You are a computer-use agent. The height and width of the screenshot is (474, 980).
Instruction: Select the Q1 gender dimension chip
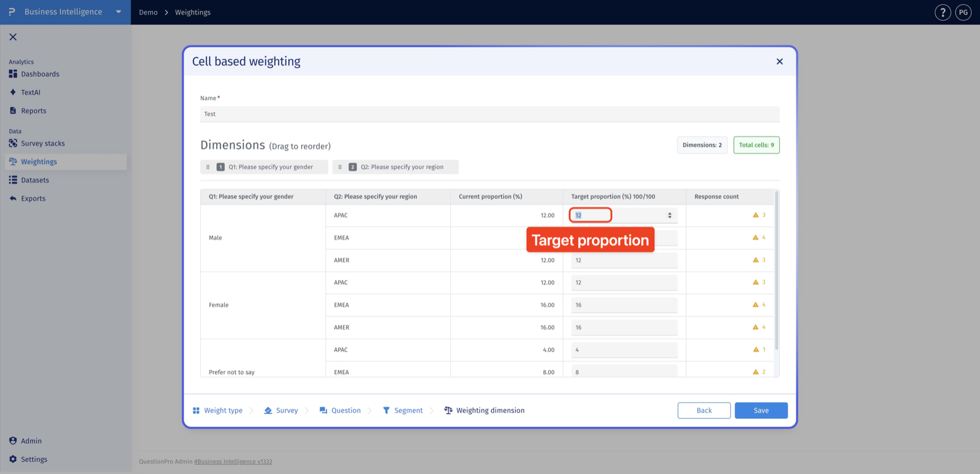point(264,167)
